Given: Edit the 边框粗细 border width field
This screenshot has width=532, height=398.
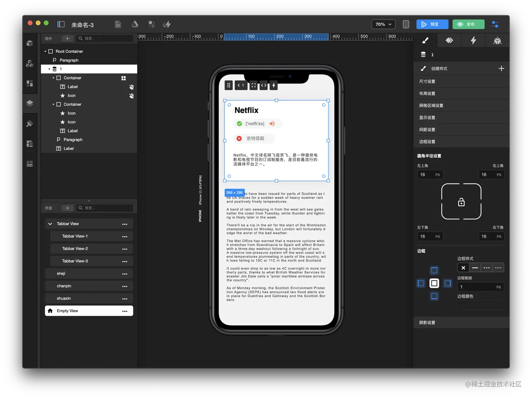Looking at the screenshot, I should (x=481, y=287).
